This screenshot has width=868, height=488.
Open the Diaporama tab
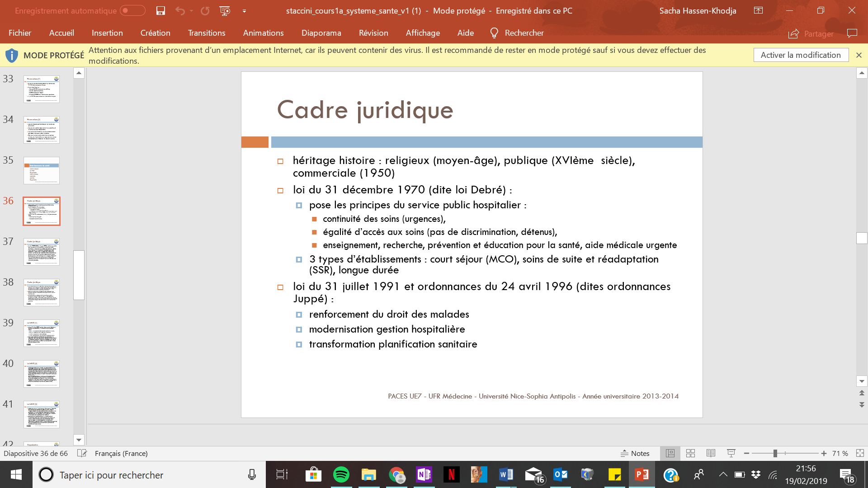pos(321,33)
